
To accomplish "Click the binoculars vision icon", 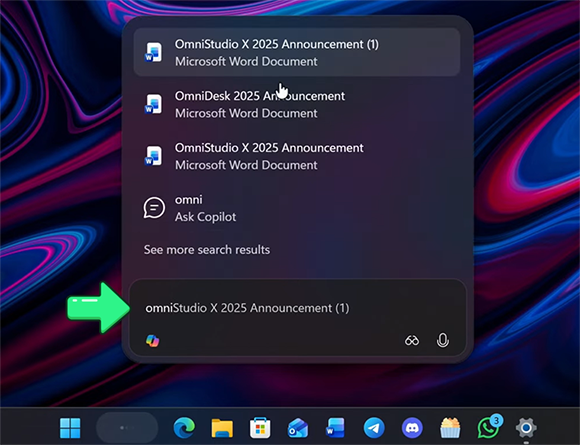I will [x=412, y=340].
